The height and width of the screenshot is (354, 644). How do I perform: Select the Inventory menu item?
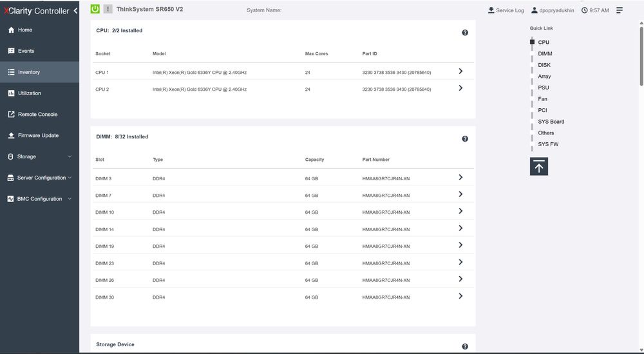(x=39, y=72)
